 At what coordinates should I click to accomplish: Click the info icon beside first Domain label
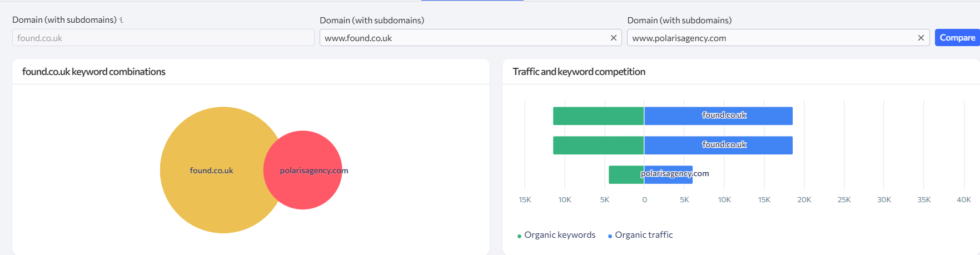[x=121, y=20]
